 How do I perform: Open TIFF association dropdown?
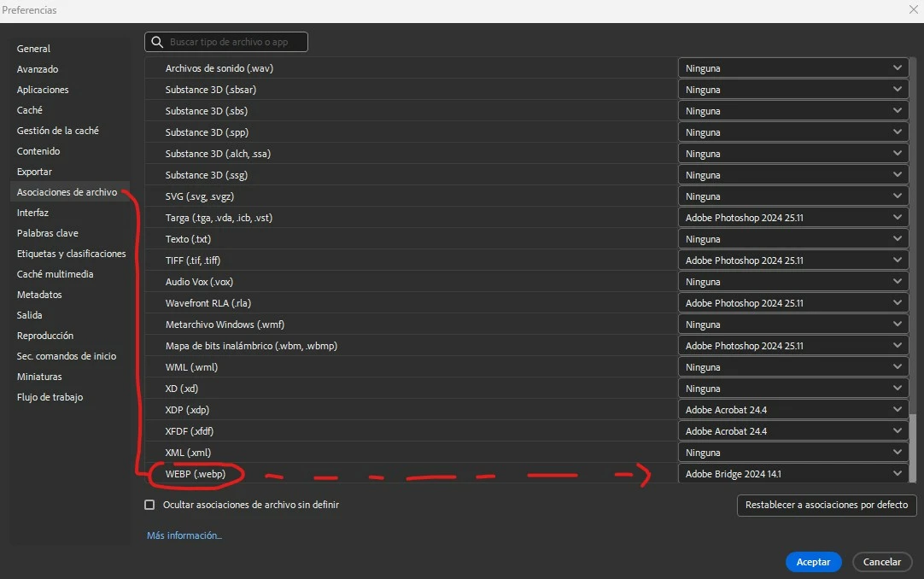793,260
